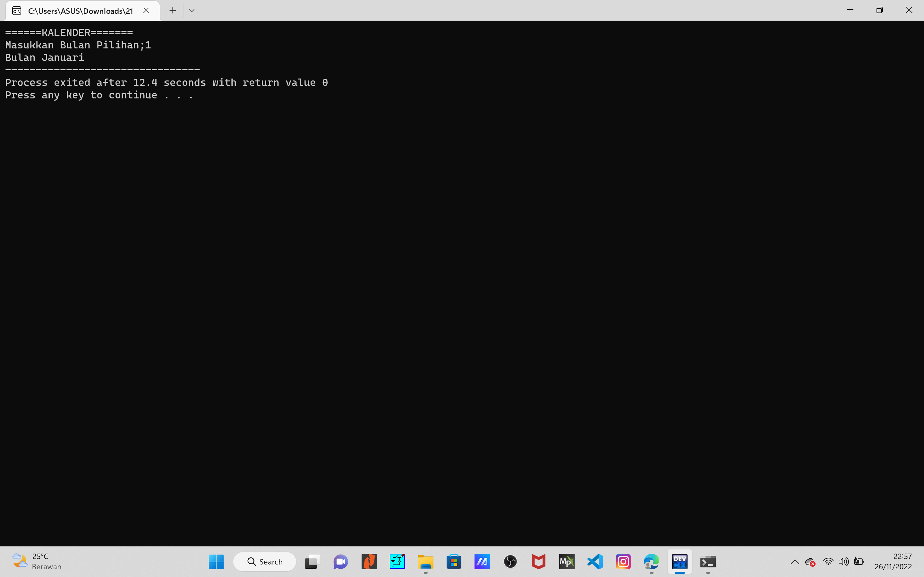Image resolution: width=924 pixels, height=577 pixels.
Task: Launch Visual Studio Code from the taskbar
Action: pyautogui.click(x=595, y=561)
